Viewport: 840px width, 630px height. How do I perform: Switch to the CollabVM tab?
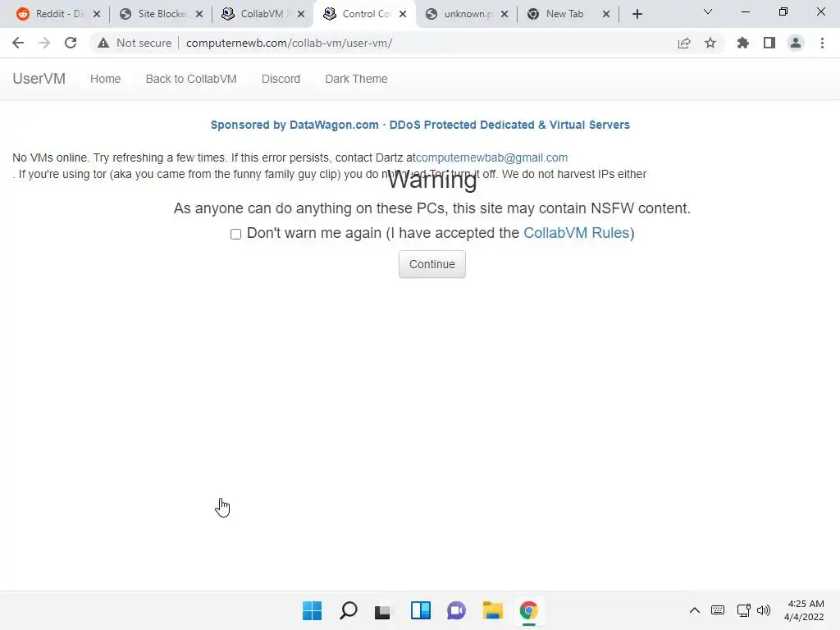(262, 14)
